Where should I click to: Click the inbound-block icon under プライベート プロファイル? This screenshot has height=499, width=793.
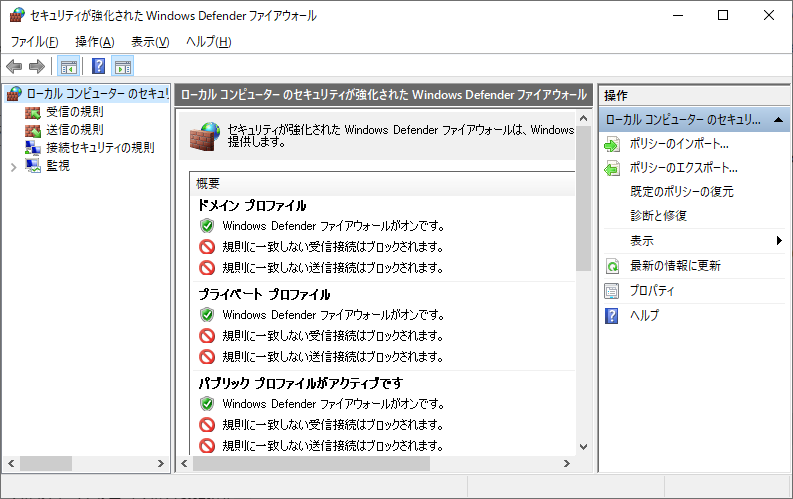coord(207,336)
